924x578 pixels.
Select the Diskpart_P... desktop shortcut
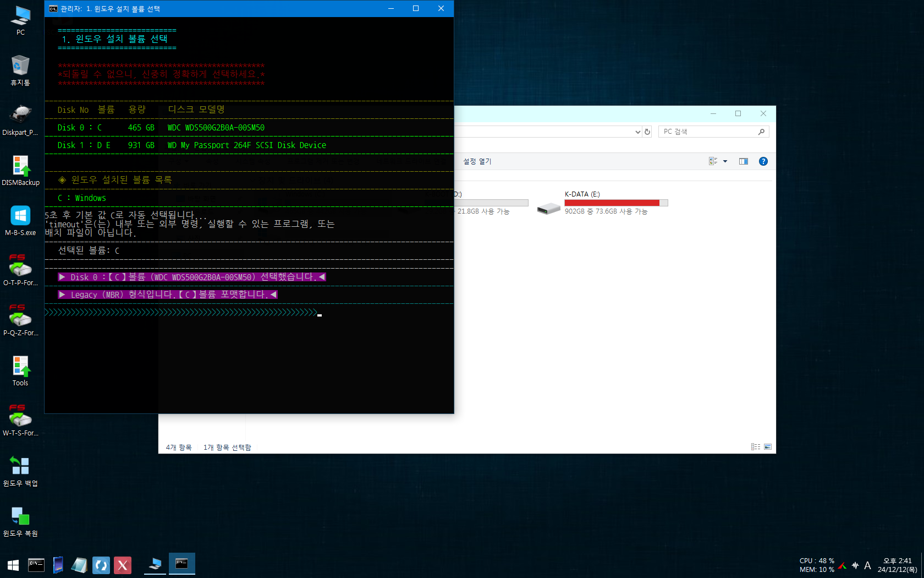click(20, 121)
